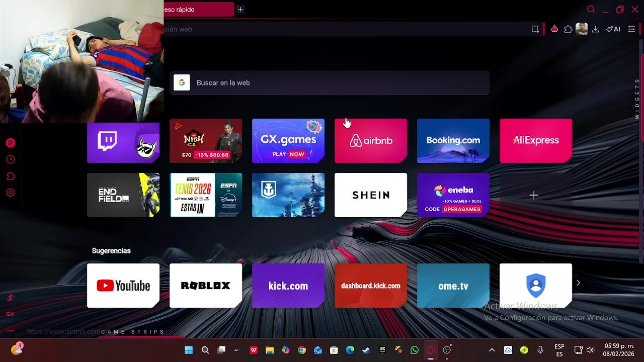This screenshot has width=644, height=362.
Task: Open the ROBLOX suggestion tile
Action: (206, 286)
